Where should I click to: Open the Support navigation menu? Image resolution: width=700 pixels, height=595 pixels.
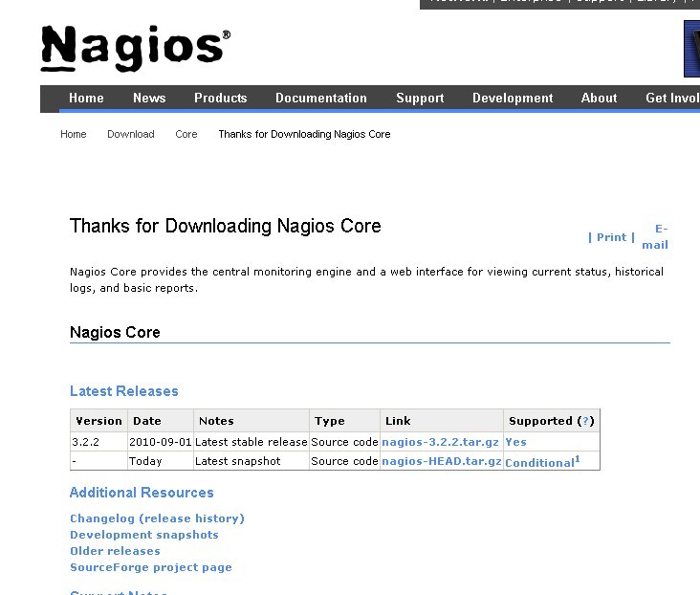(x=420, y=98)
